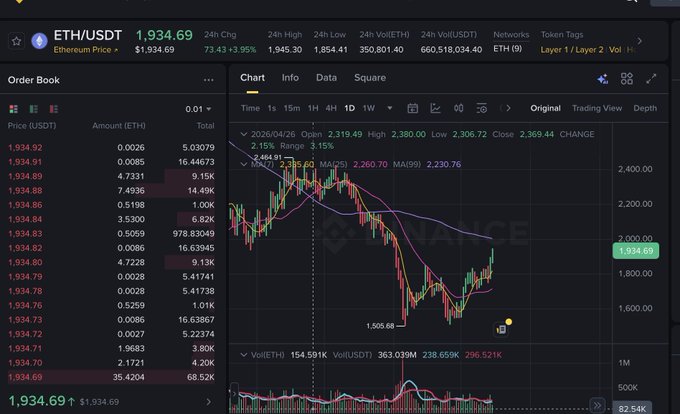Open the chart drawing tools icon
Image resolution: width=680 pixels, height=414 pixels.
[435, 108]
